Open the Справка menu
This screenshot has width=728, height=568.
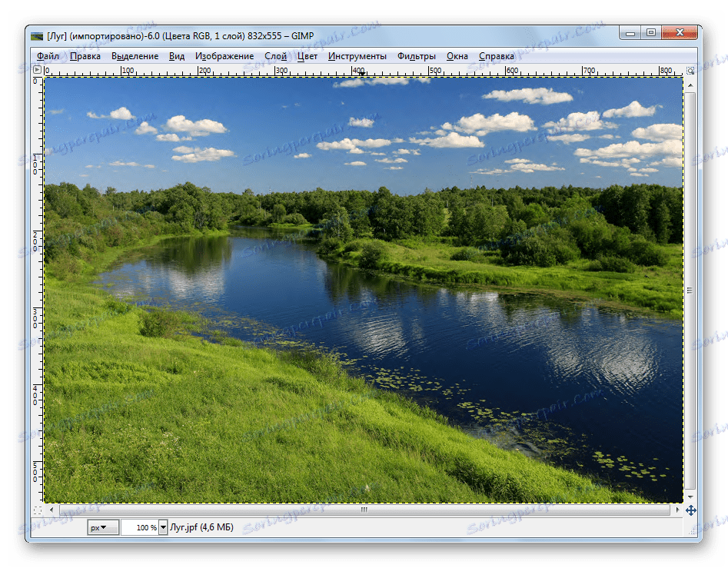point(497,56)
